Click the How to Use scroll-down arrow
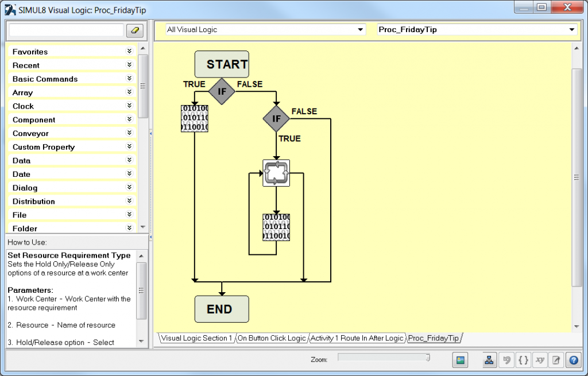Screen dimensions: 588x376 tap(141, 341)
